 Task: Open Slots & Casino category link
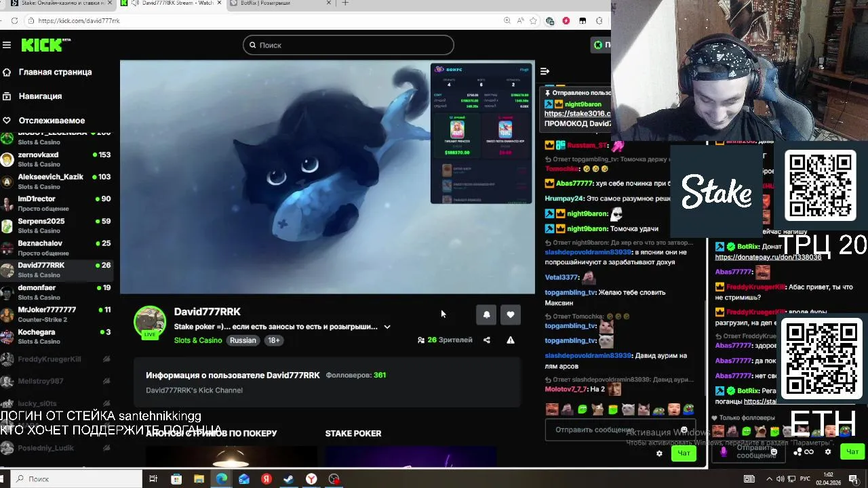coord(198,340)
